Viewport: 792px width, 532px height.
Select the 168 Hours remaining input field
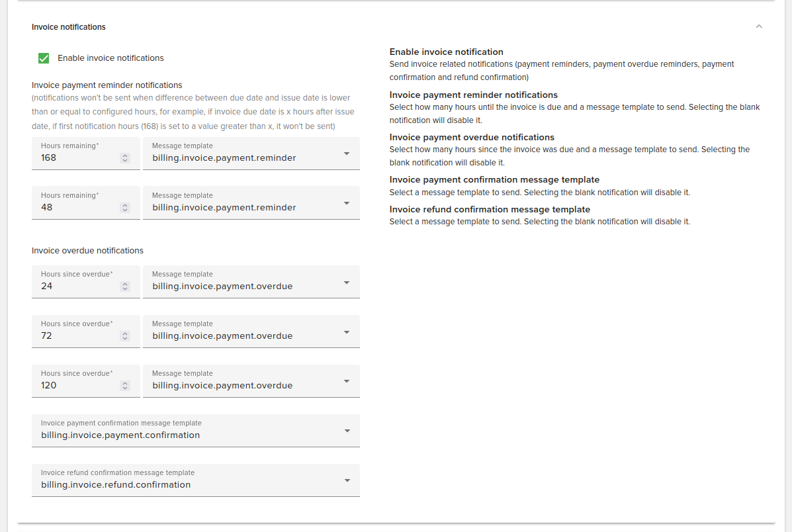coord(76,157)
